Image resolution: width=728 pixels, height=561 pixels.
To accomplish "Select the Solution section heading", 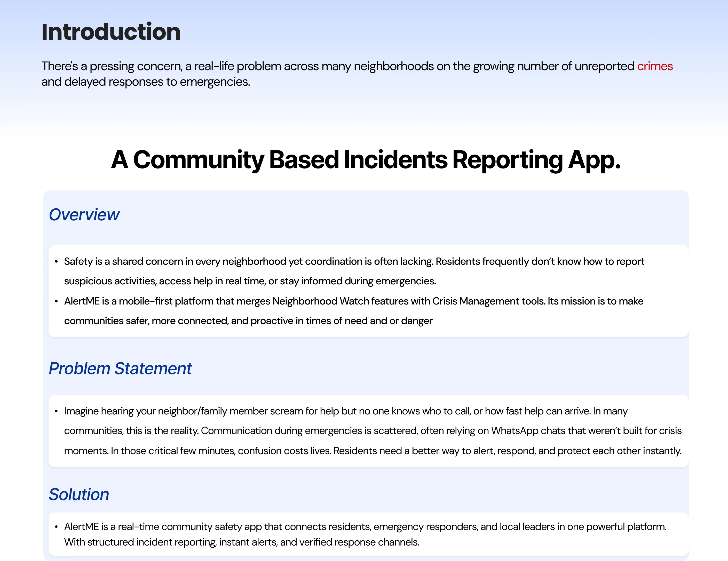I will tap(79, 494).
